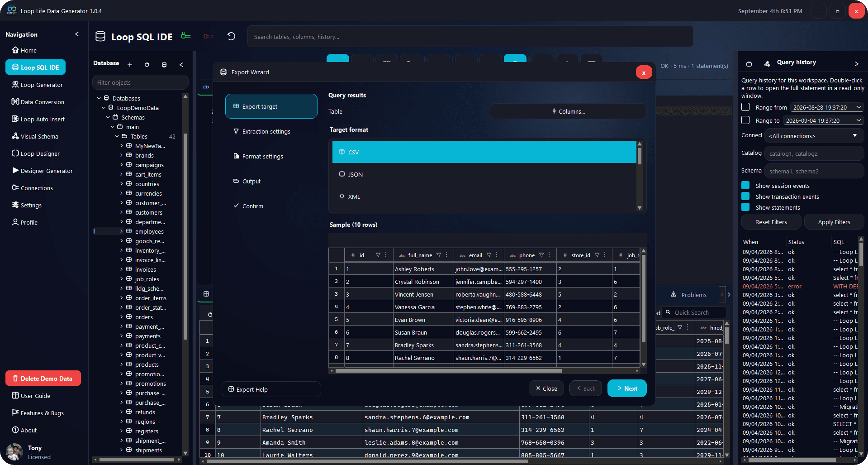Screen dimensions: 868x465
Task: Click the Next button in Export Wizard
Action: [627, 388]
